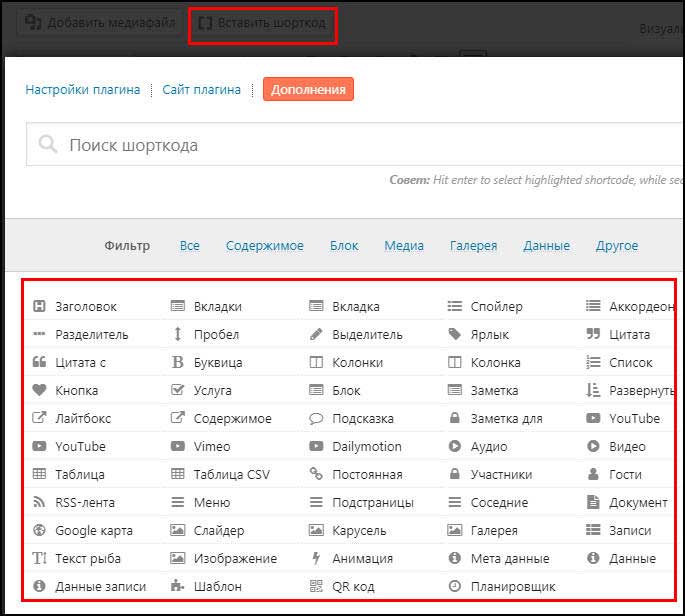Choose the Цитата quote marks icon

[593, 334]
